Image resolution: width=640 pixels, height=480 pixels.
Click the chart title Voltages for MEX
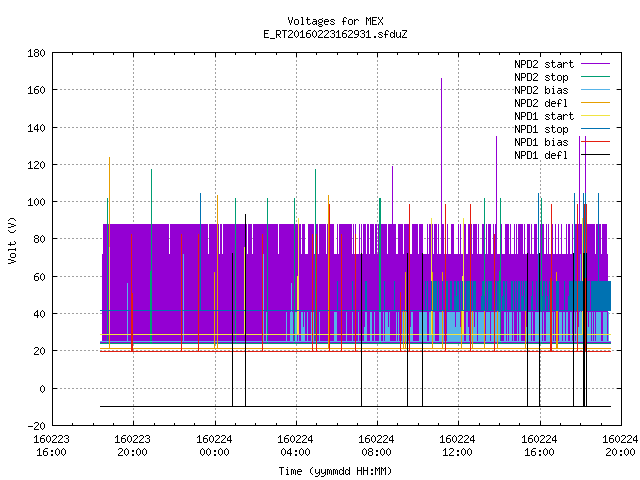tap(335, 21)
